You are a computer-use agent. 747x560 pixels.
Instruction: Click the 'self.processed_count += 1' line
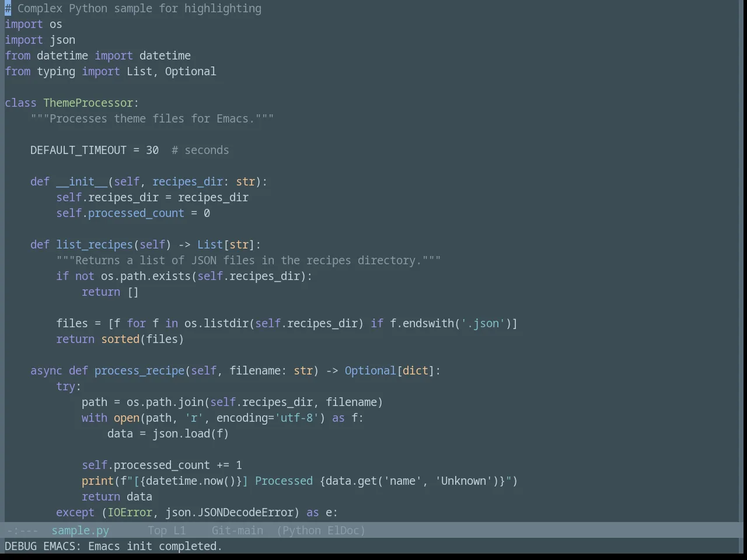pyautogui.click(x=162, y=465)
